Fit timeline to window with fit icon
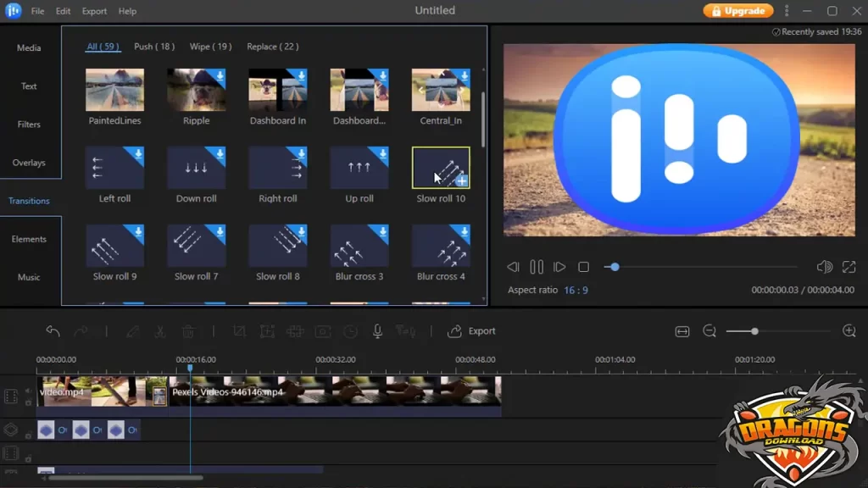This screenshot has width=868, height=488. [682, 331]
